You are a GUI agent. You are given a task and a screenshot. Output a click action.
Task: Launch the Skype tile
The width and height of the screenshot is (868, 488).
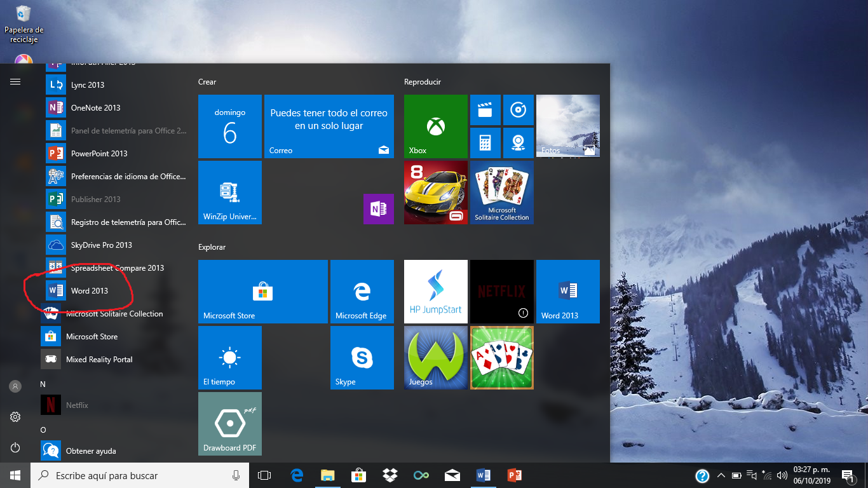click(x=362, y=357)
